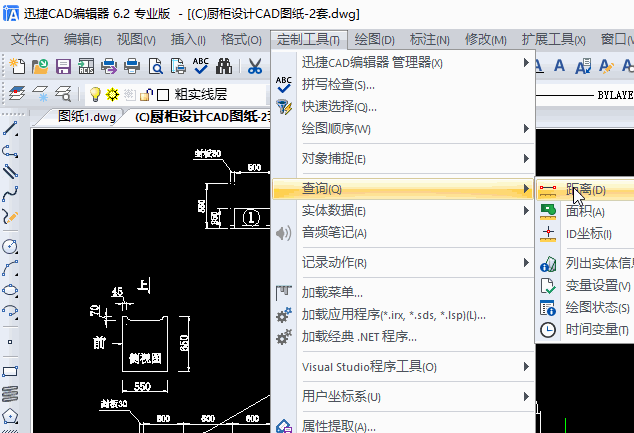Open the 格式(O) menu
634x433 pixels.
point(241,40)
